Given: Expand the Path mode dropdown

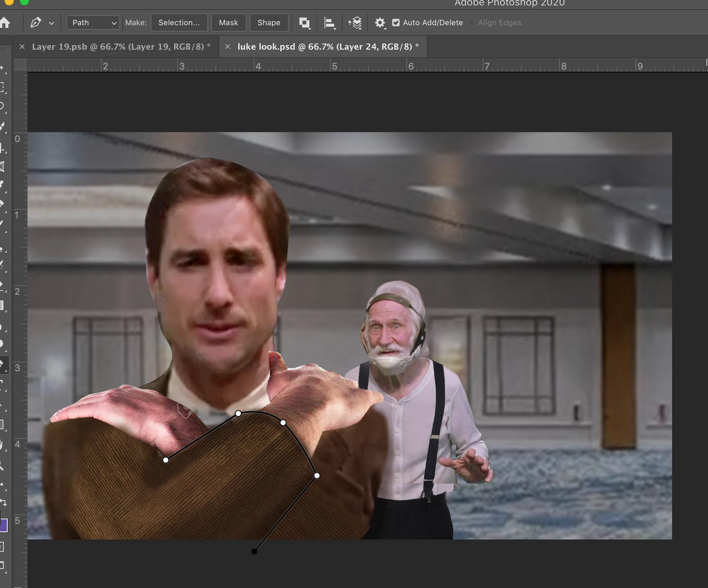Looking at the screenshot, I should 93,23.
